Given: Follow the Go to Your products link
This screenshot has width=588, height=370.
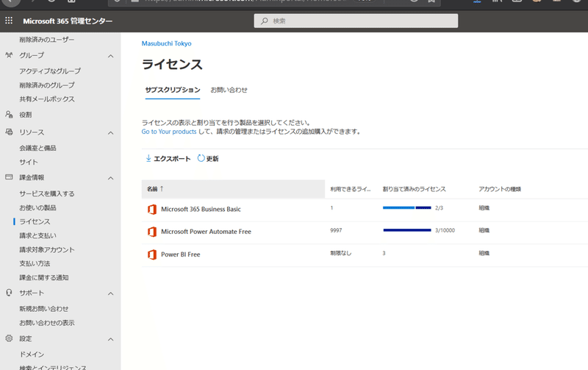Looking at the screenshot, I should click(169, 132).
